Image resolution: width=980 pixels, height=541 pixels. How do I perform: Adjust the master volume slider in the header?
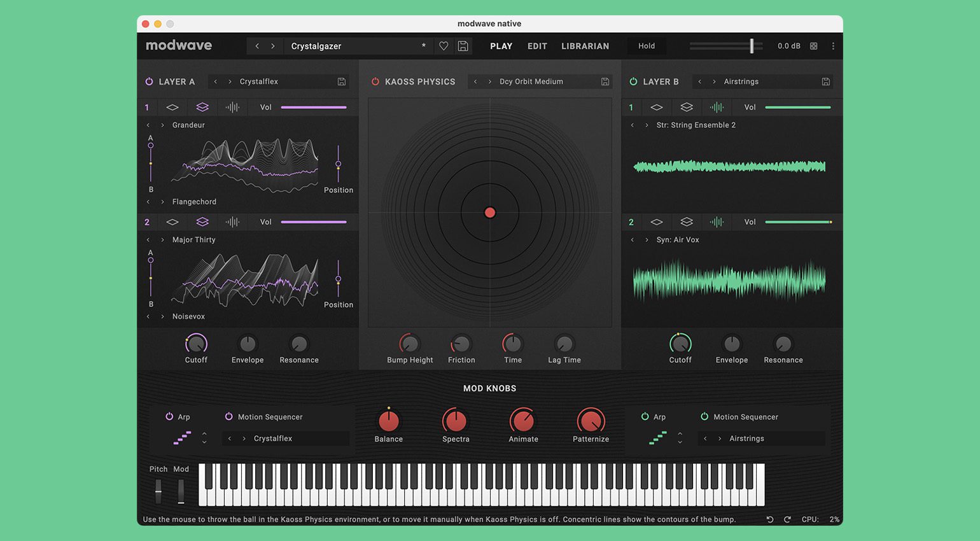tap(753, 46)
